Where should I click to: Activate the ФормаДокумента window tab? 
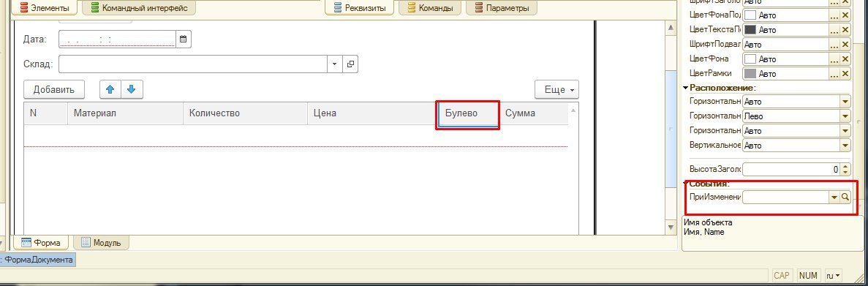pos(37,260)
